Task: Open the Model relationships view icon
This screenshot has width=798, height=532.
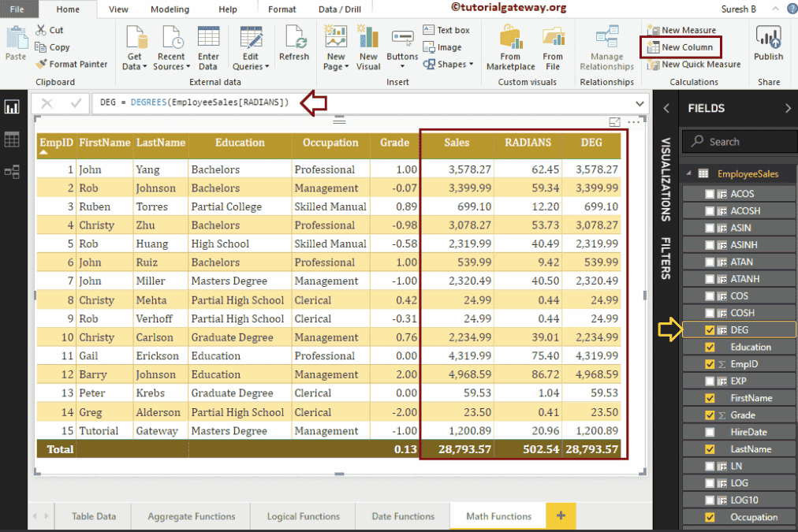Action: pyautogui.click(x=12, y=171)
